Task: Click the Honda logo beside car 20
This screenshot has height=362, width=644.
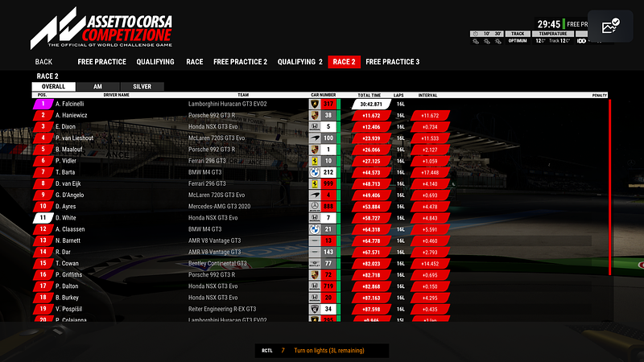Action: [x=315, y=298]
